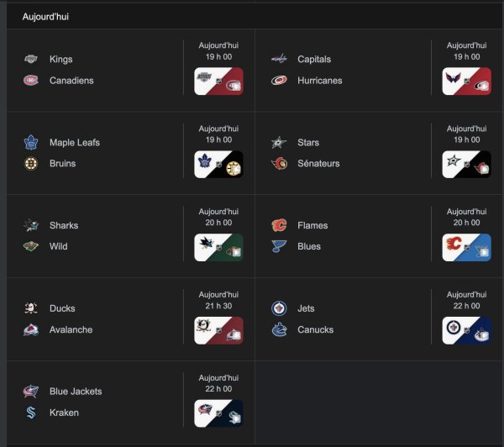Click the Maple Leafs team logo
Image resolution: width=504 pixels, height=447 pixels.
click(x=31, y=142)
